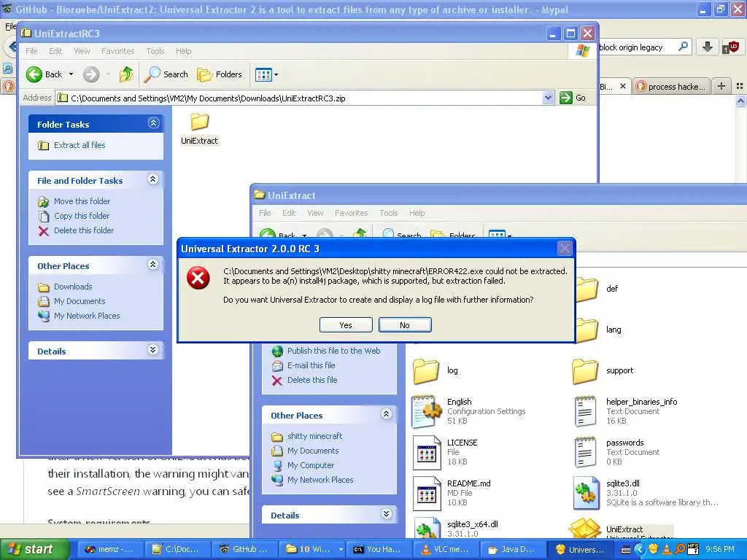747x560 pixels.
Task: Click Yes in Universal Extractor dialog
Action: (346, 324)
